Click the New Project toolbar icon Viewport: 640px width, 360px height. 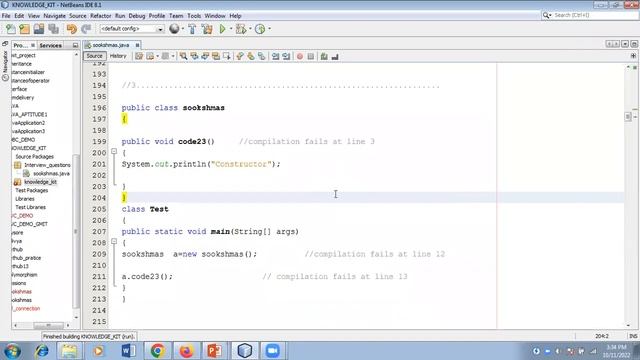click(24, 29)
